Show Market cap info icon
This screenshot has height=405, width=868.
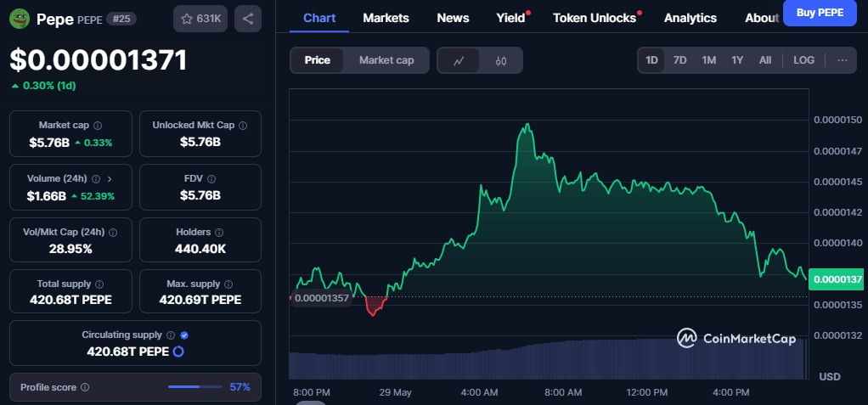click(x=98, y=126)
